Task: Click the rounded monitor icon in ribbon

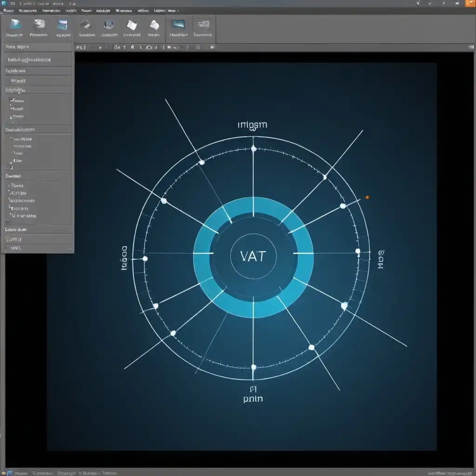Action: click(109, 24)
